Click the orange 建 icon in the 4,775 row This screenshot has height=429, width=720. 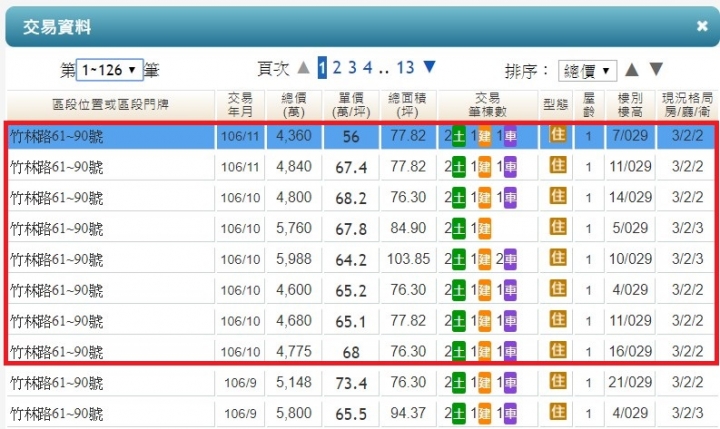pos(484,352)
